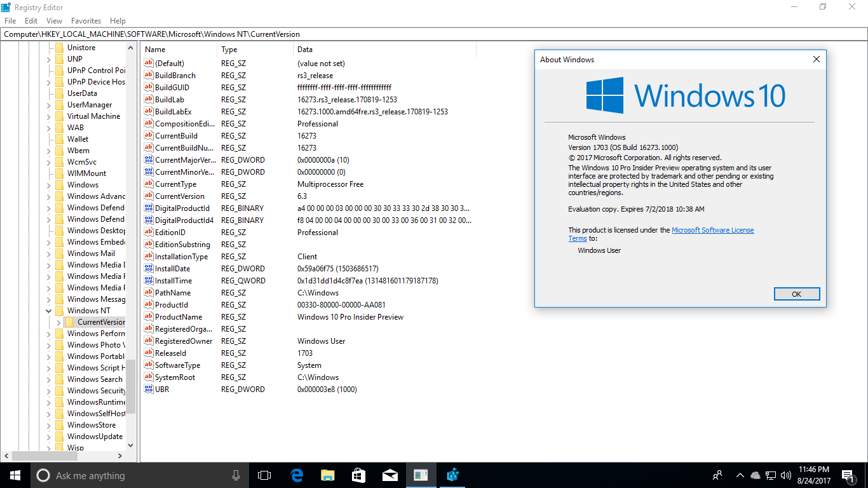Expand the UserManager tree key
This screenshot has height=488, width=868.
pos(49,105)
